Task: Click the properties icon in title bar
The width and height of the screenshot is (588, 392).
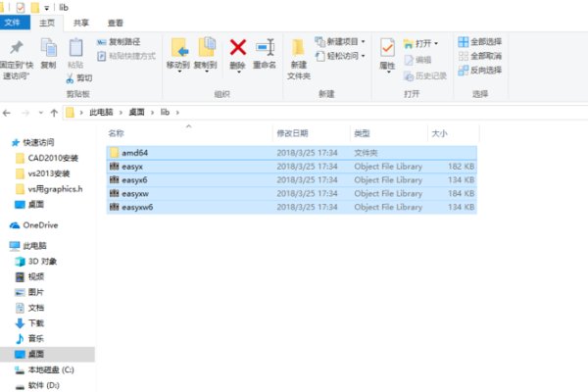Action: click(x=21, y=7)
